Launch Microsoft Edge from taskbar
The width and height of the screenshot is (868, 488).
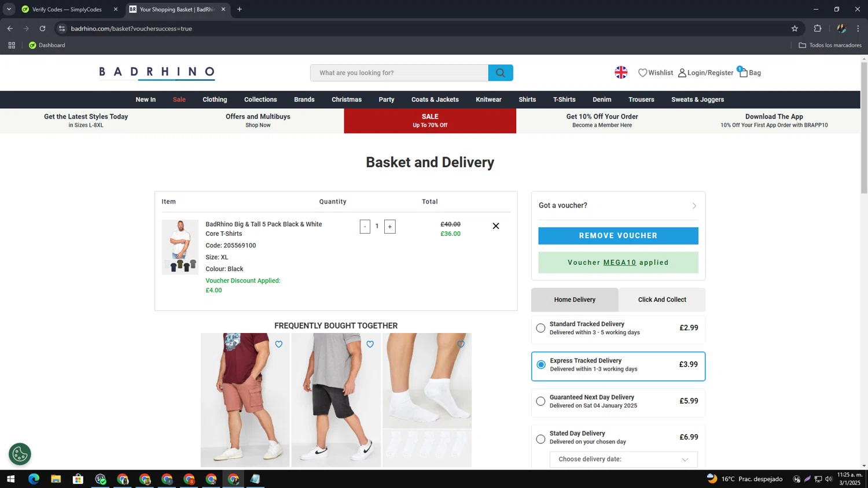pyautogui.click(x=34, y=479)
